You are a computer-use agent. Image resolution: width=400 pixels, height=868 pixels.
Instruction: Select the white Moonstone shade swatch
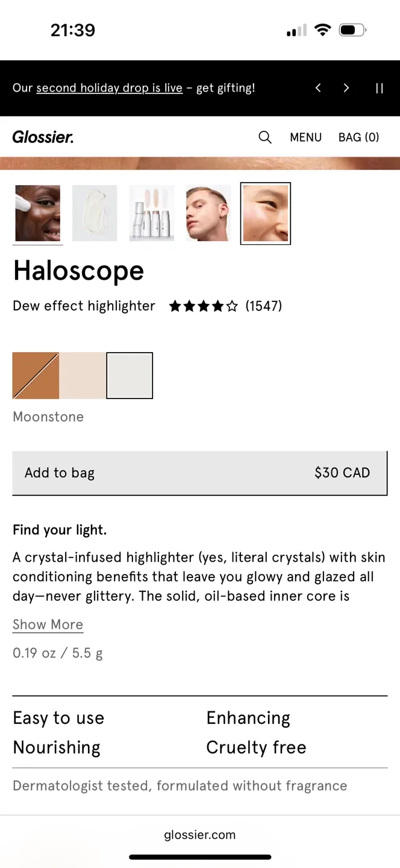[x=130, y=375]
